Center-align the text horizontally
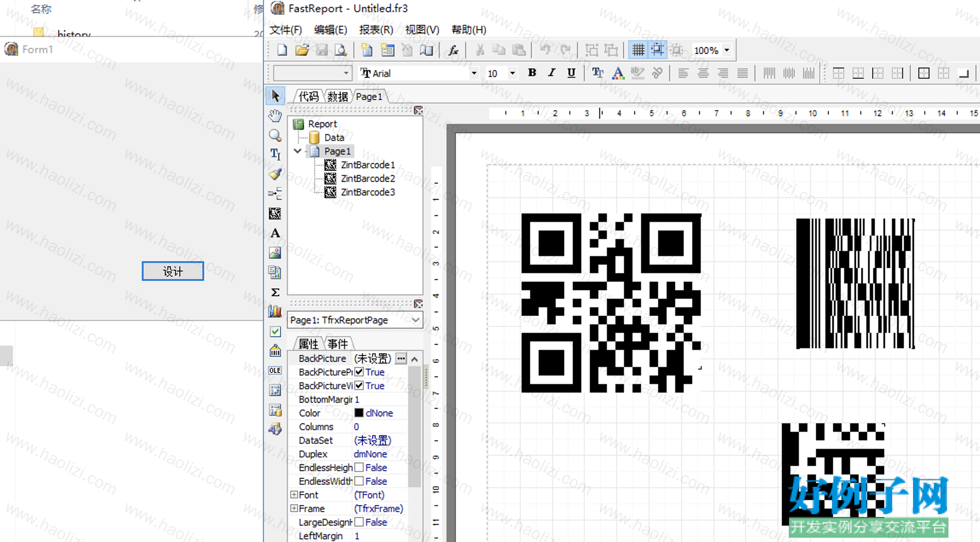Viewport: 980px width, 542px height. point(703,73)
